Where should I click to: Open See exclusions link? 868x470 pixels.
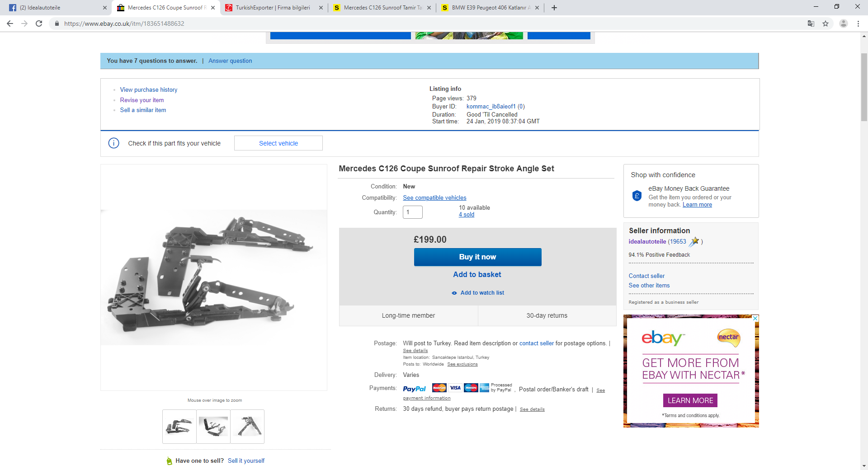462,364
